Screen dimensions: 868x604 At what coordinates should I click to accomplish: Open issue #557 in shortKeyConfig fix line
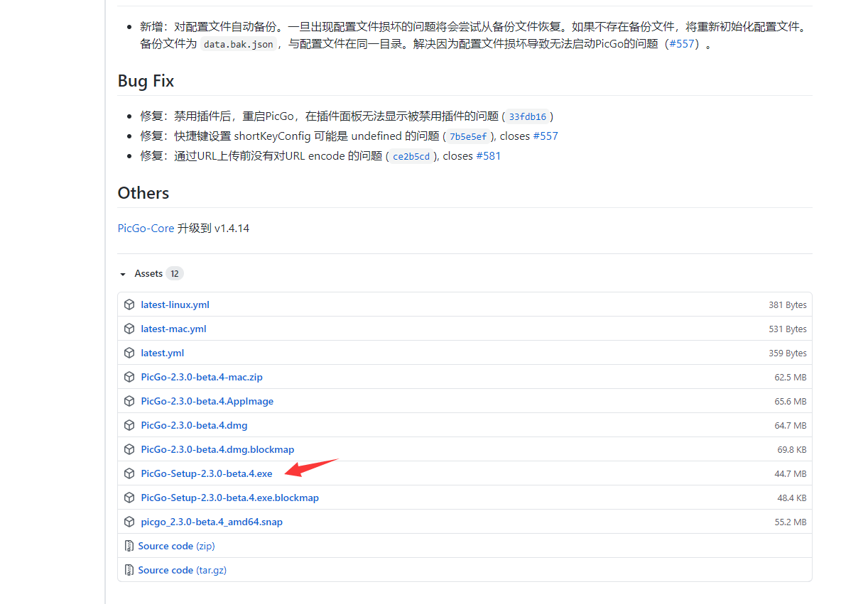point(546,136)
